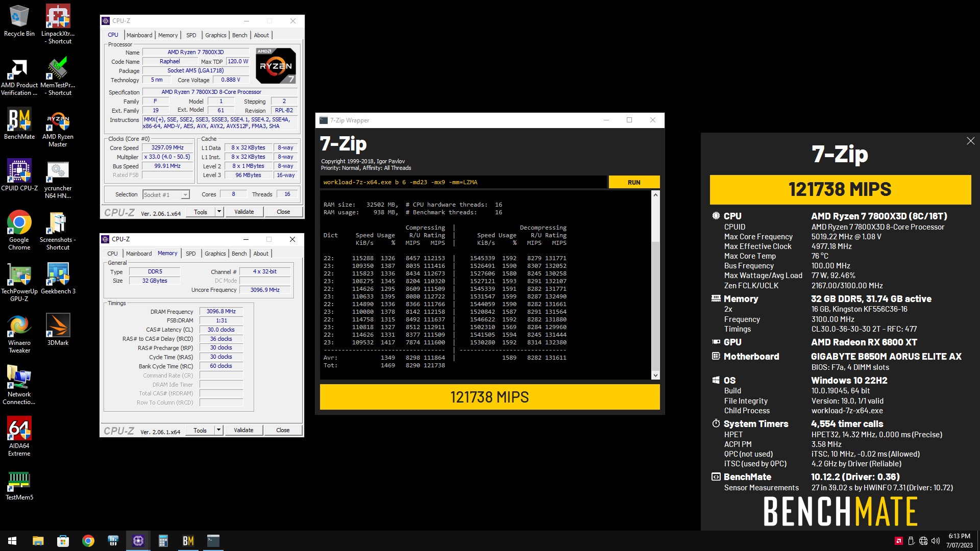Viewport: 980px width, 551px height.
Task: Open Screenshots shortcut folder icon
Action: [x=58, y=231]
